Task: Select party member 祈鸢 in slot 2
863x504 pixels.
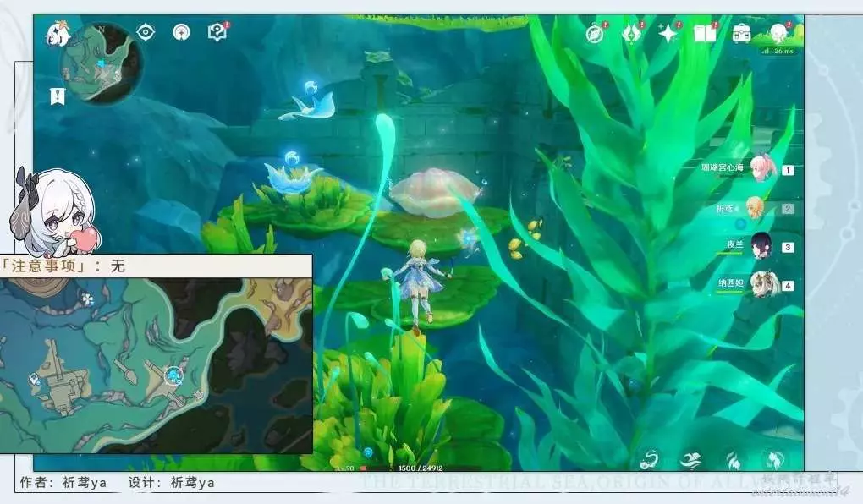Action: click(x=756, y=208)
